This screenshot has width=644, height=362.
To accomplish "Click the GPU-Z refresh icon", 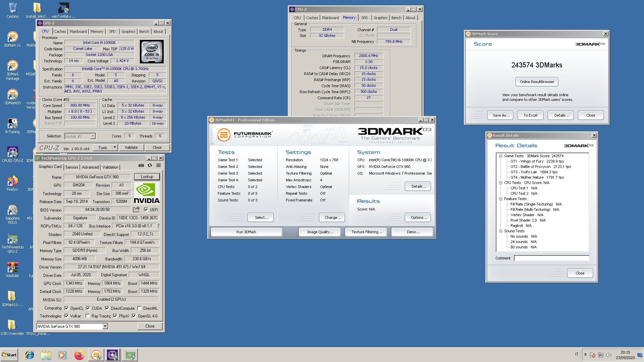I will point(150,165).
